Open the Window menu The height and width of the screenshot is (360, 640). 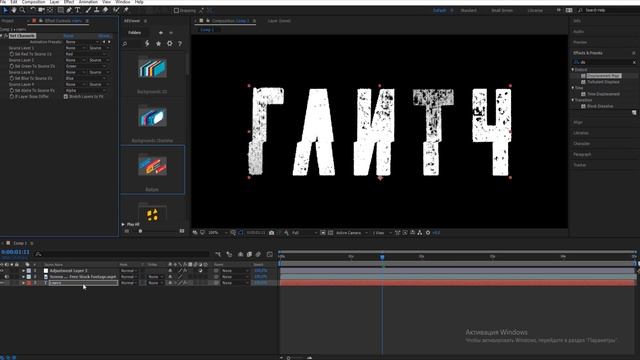[123, 2]
